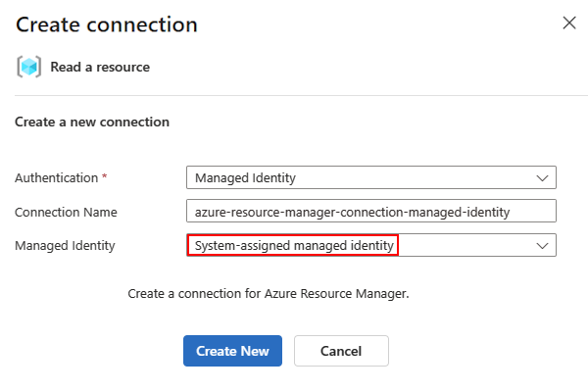Viewport: 588px width, 392px height.
Task: Select the System-assigned managed identity value
Action: point(292,245)
